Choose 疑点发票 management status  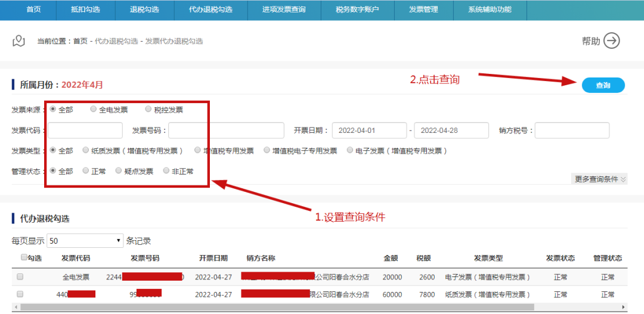click(x=119, y=171)
